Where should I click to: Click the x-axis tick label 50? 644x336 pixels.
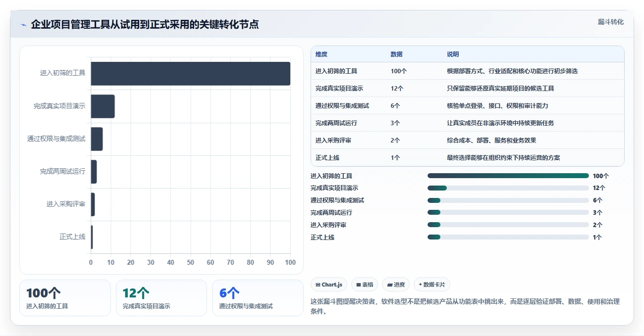tap(191, 262)
